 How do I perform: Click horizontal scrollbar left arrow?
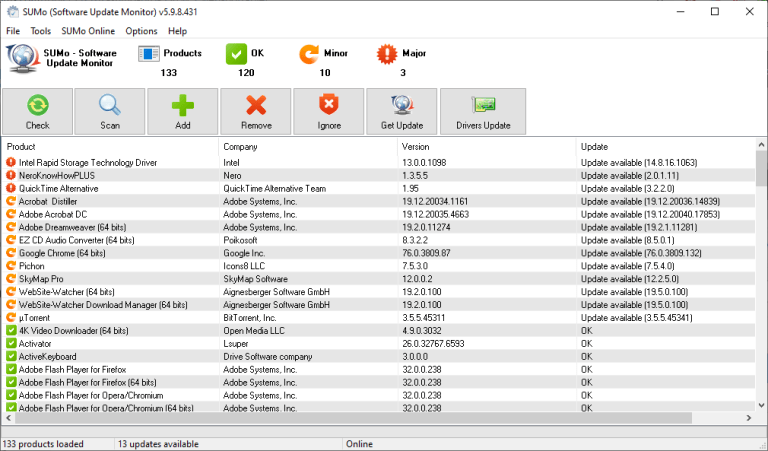[x=8, y=418]
